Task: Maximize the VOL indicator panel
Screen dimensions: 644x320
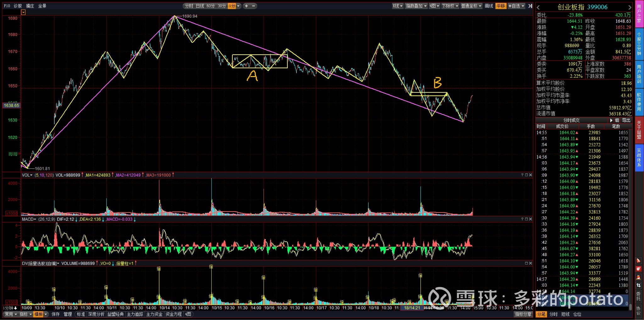Action: pos(526,175)
